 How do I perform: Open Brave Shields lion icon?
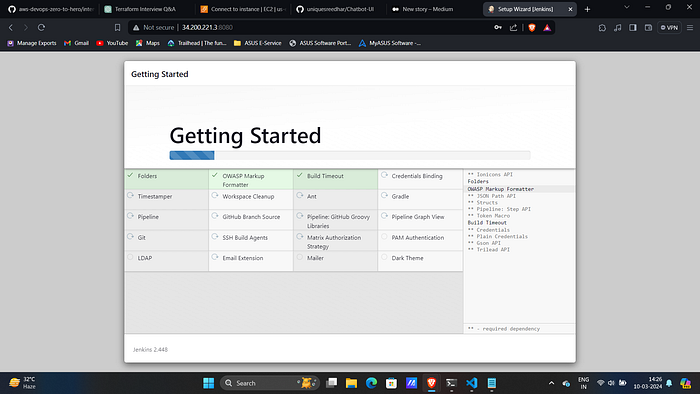point(532,28)
